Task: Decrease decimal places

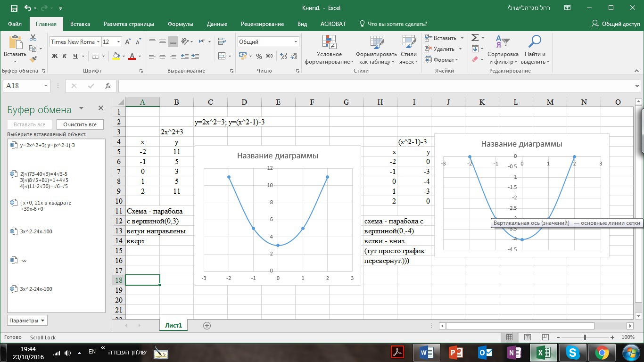Action: click(294, 56)
